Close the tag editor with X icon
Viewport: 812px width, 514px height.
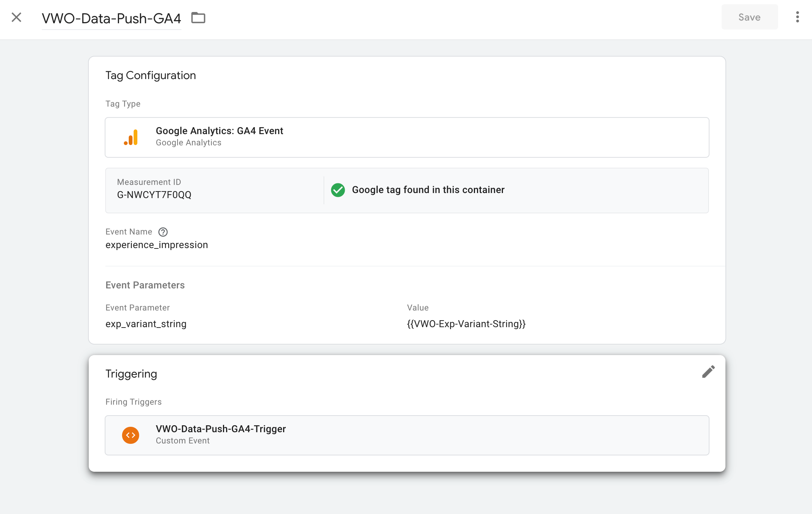click(16, 17)
